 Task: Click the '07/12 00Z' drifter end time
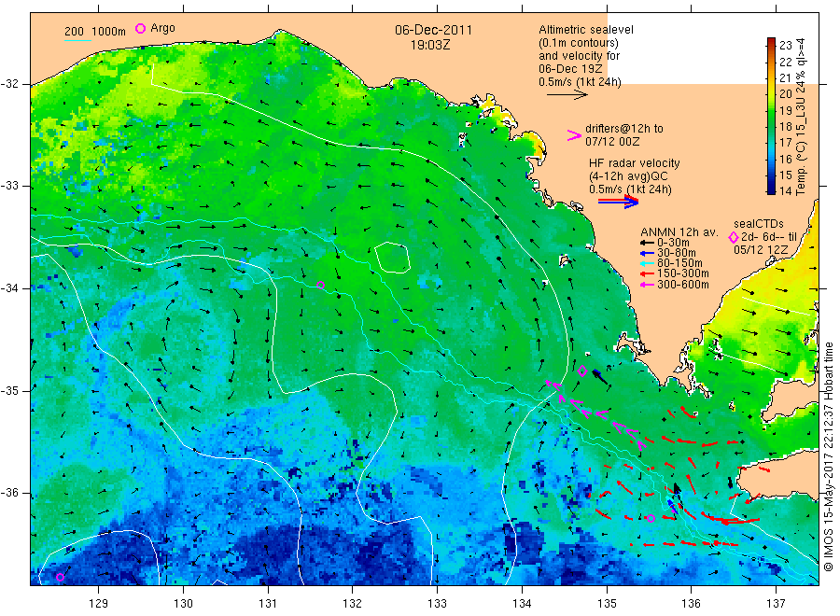click(x=612, y=142)
